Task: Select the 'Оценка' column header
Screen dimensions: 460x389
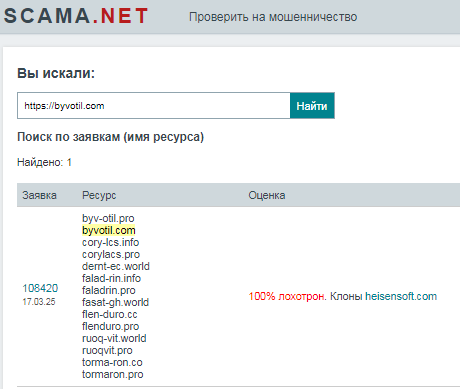Action: point(267,195)
